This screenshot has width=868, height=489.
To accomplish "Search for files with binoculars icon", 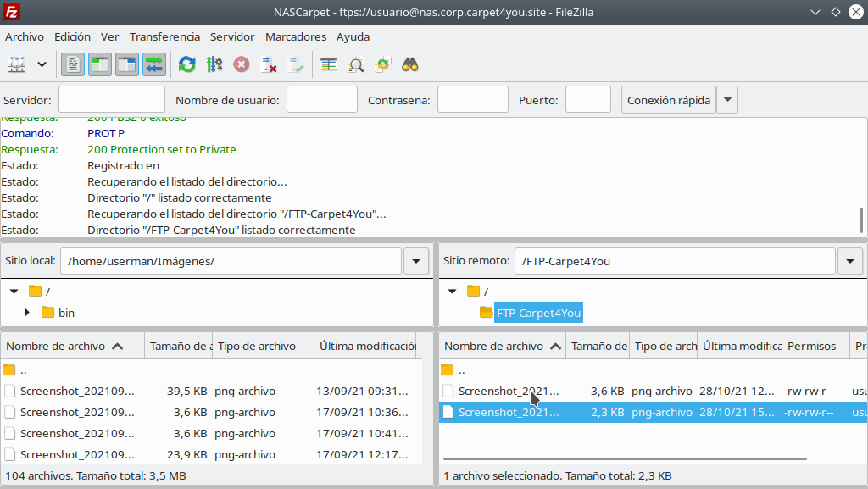I will [411, 64].
